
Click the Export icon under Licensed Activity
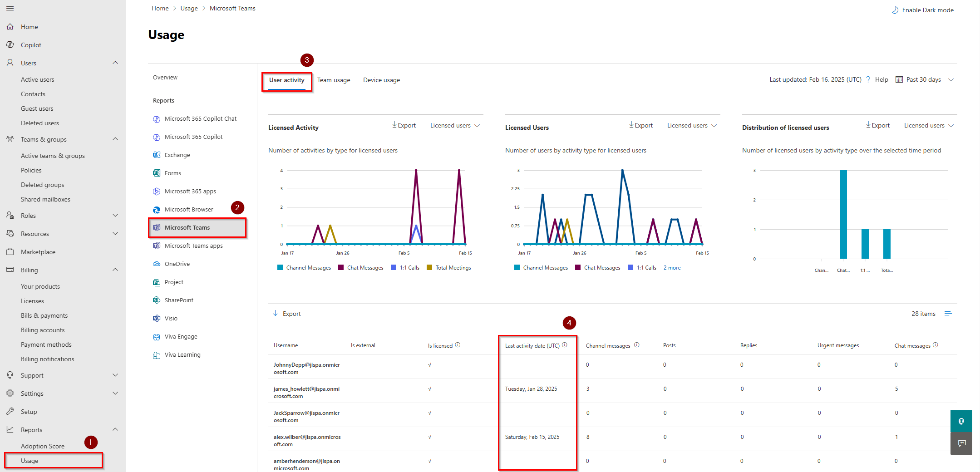(x=404, y=125)
